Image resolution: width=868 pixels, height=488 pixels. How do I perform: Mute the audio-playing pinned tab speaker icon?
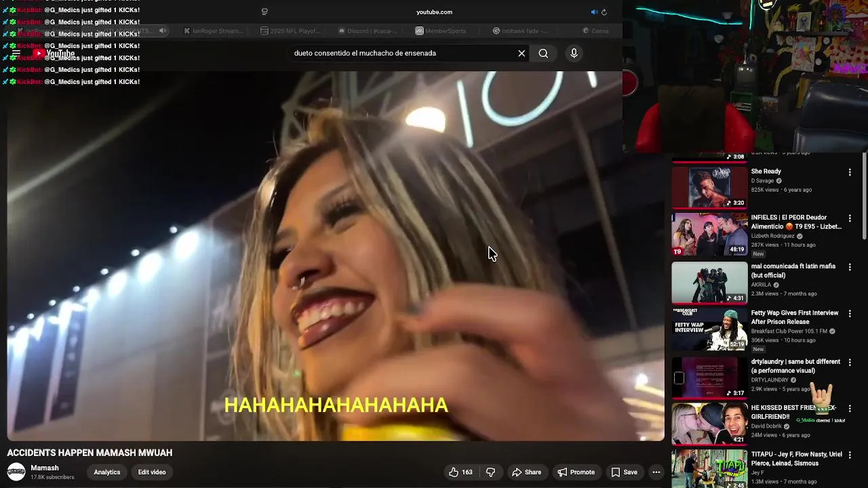162,30
